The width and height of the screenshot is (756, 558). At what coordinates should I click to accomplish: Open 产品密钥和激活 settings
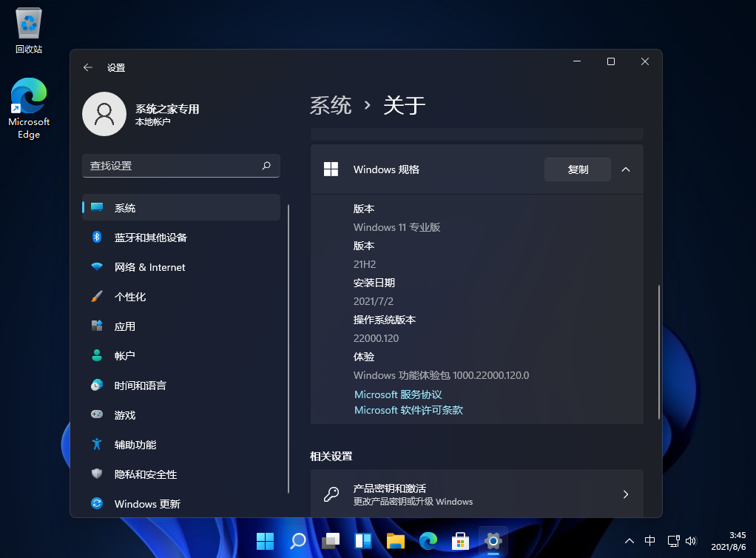tap(476, 494)
